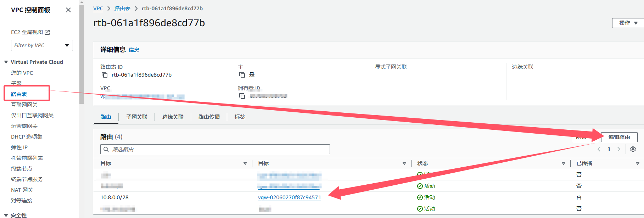Open the 信息 info link
This screenshot has width=644, height=218.
pos(134,50)
